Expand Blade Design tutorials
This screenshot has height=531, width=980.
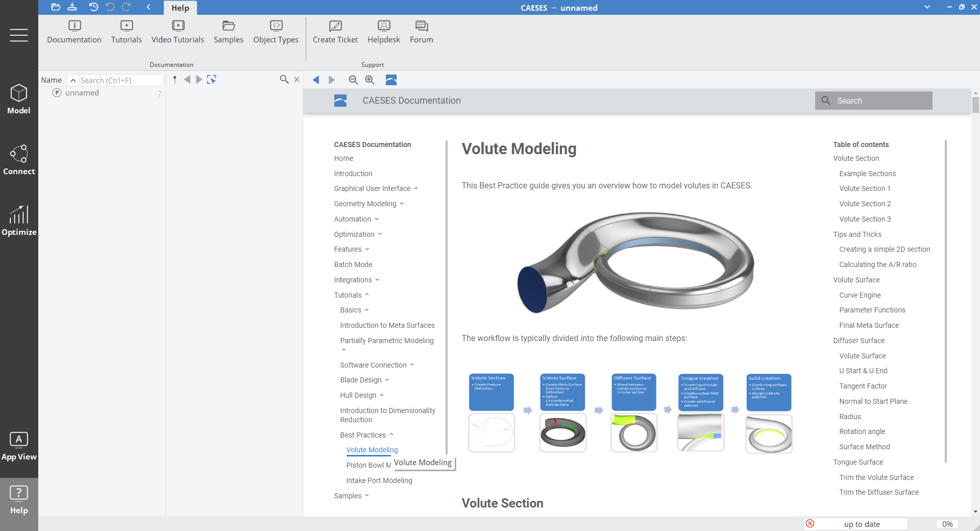387,380
